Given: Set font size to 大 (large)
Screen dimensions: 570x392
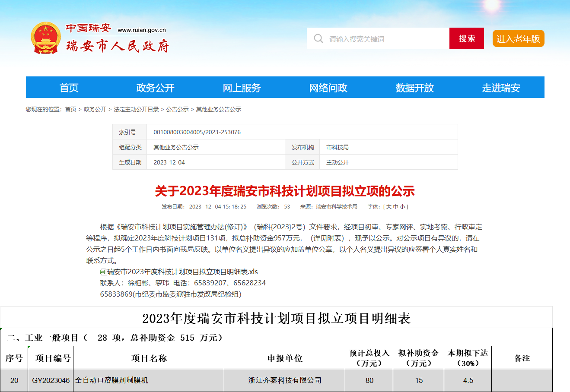Looking at the screenshot, I should 388,207.
